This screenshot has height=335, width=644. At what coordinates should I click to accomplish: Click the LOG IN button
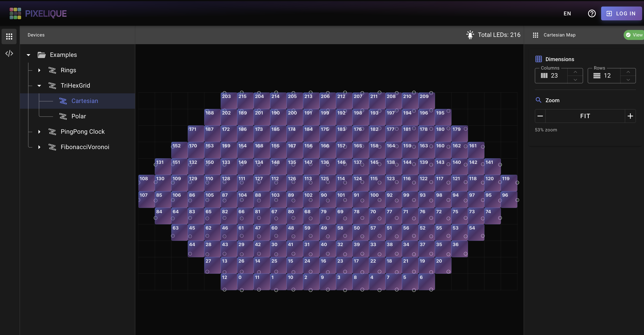click(x=622, y=13)
